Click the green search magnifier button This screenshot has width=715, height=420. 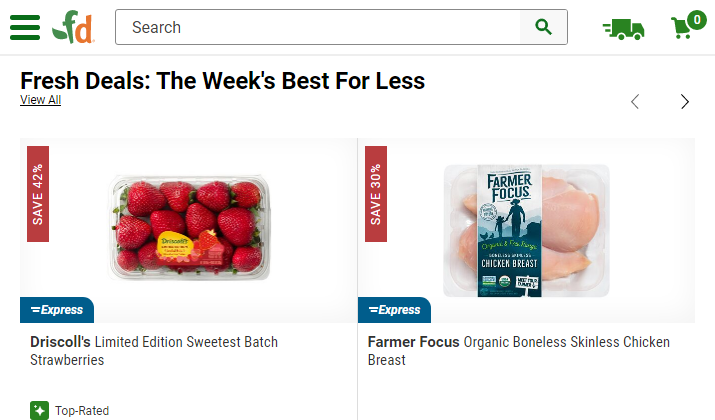[543, 27]
